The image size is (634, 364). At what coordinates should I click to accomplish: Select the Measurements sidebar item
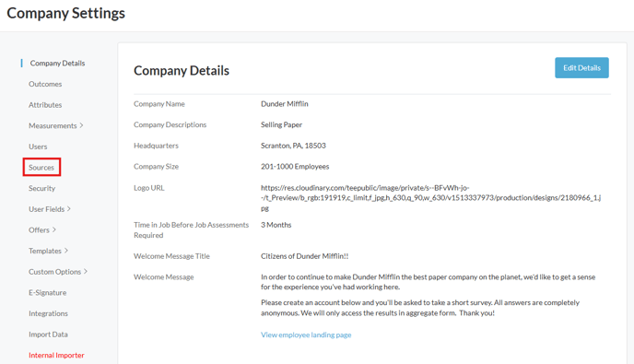coord(53,125)
